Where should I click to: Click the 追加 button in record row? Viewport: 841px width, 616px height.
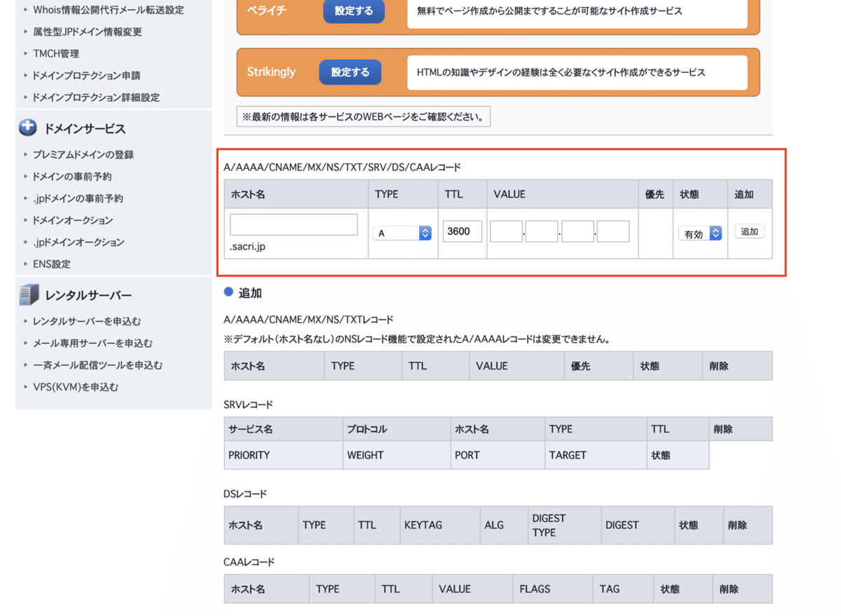[749, 231]
